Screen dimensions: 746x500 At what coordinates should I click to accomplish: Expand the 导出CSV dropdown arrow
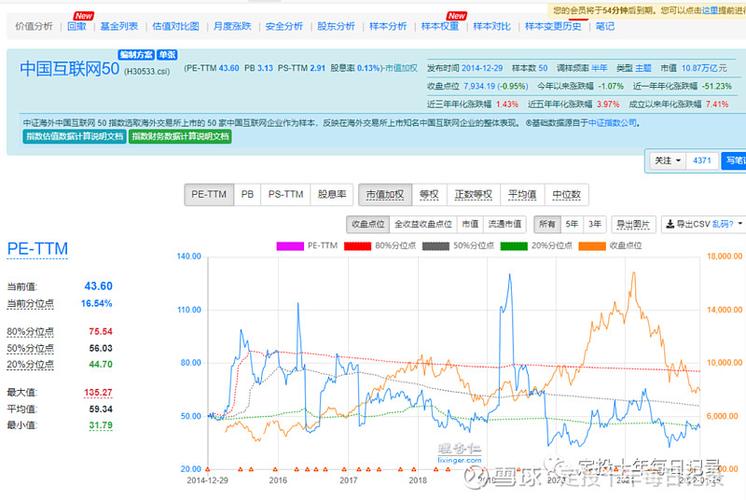pos(739,225)
